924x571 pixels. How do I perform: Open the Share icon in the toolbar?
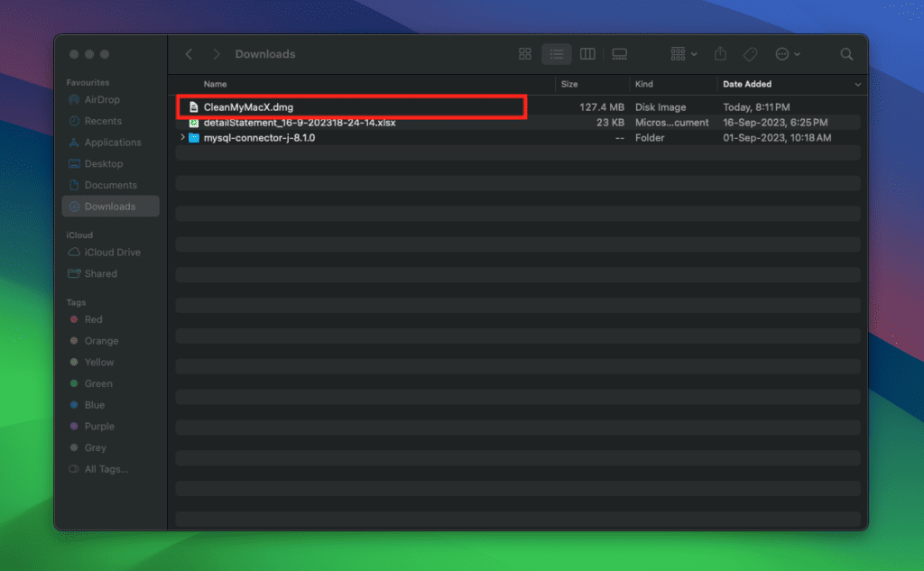tap(719, 54)
